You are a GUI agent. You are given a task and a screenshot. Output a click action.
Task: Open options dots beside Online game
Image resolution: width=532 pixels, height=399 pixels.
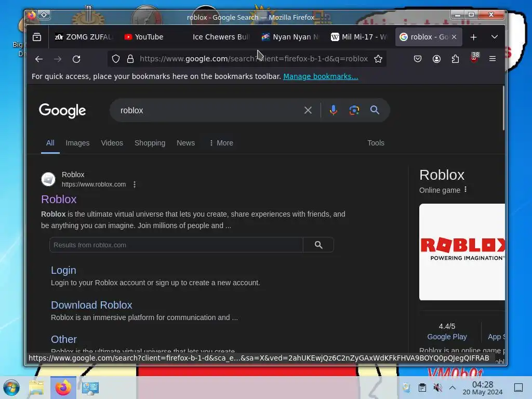point(465,190)
